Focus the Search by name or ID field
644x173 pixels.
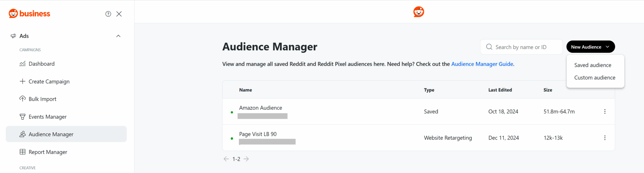click(521, 47)
